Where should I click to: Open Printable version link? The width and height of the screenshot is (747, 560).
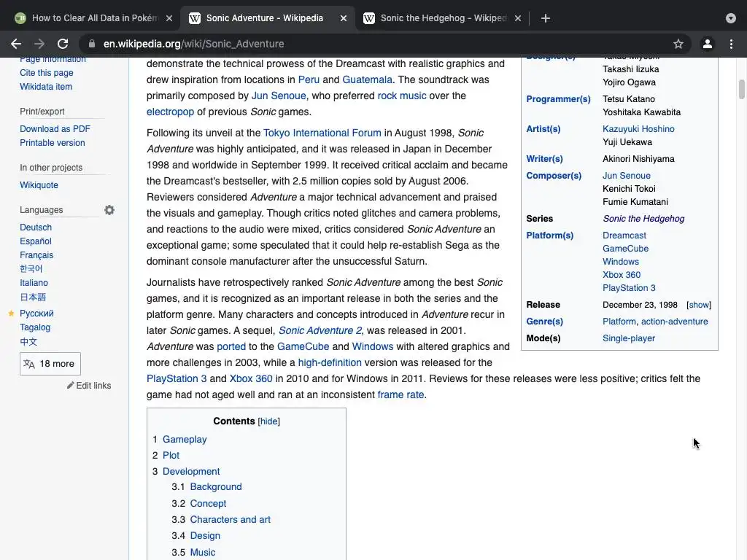[x=53, y=143]
